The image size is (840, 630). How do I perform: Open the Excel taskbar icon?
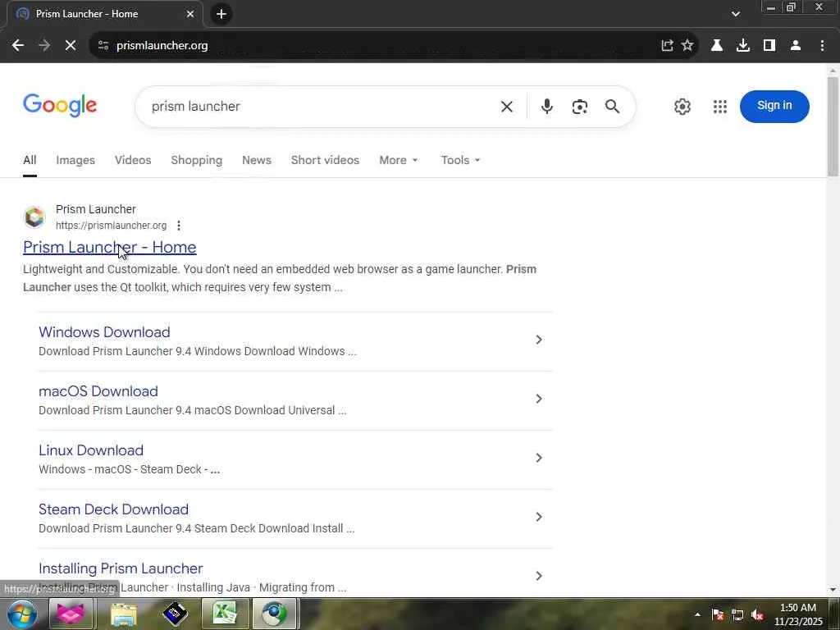(x=225, y=614)
